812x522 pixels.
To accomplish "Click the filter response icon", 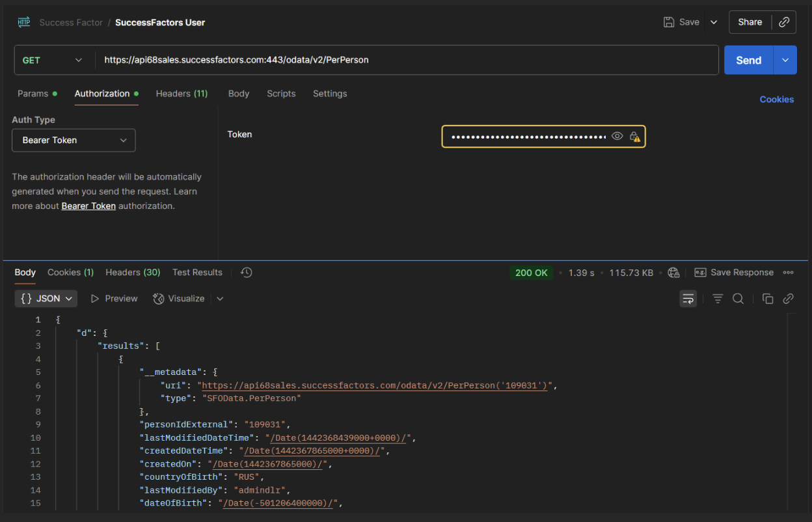I will tap(718, 299).
